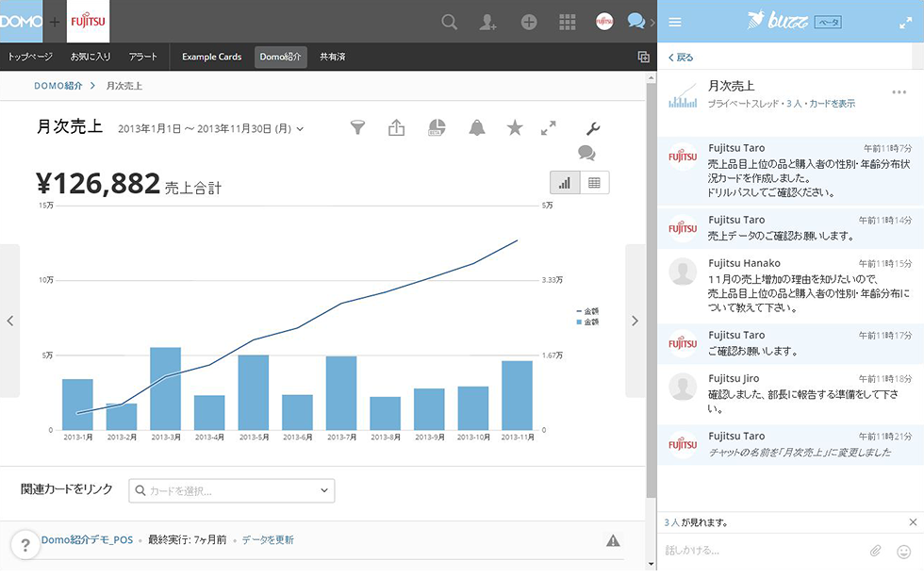
Task: Switch to bar chart view
Action: 565,183
